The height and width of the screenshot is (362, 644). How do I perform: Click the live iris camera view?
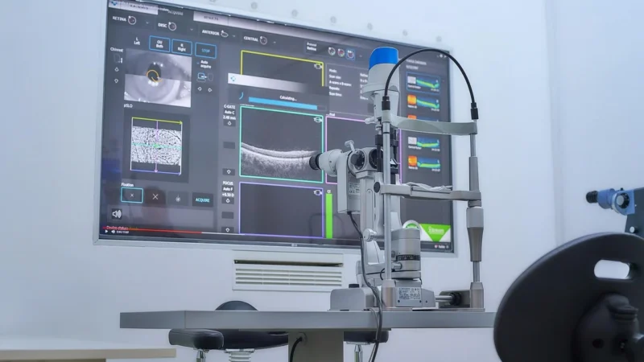pyautogui.click(x=158, y=77)
